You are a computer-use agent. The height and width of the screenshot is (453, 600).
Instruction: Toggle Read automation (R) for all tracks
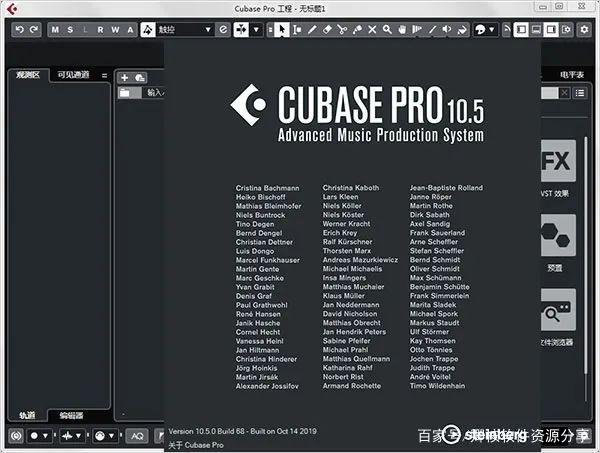100,29
